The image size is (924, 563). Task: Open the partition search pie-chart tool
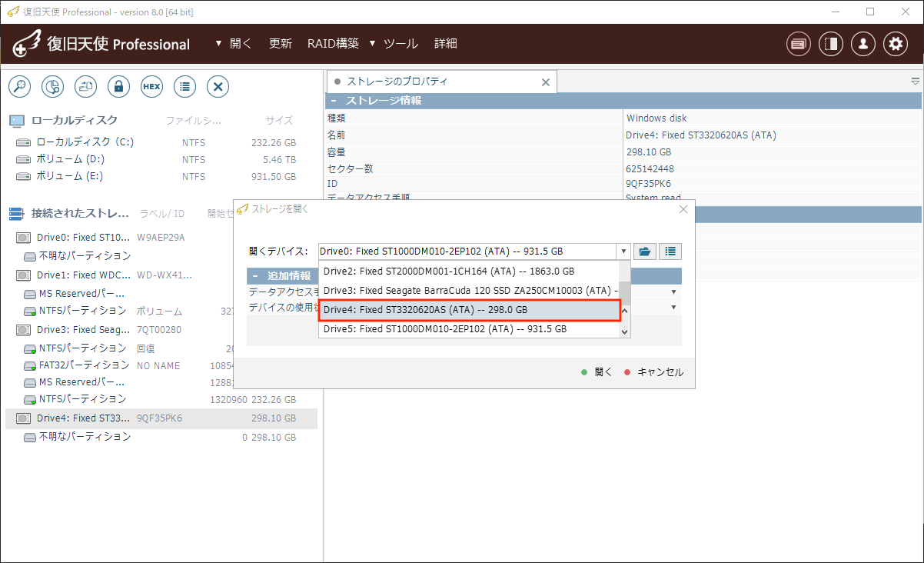[x=52, y=86]
